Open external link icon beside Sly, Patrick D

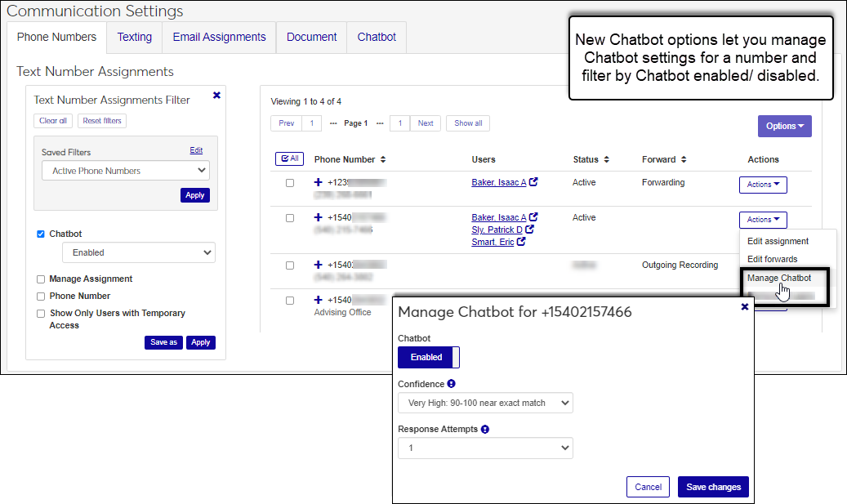click(528, 230)
